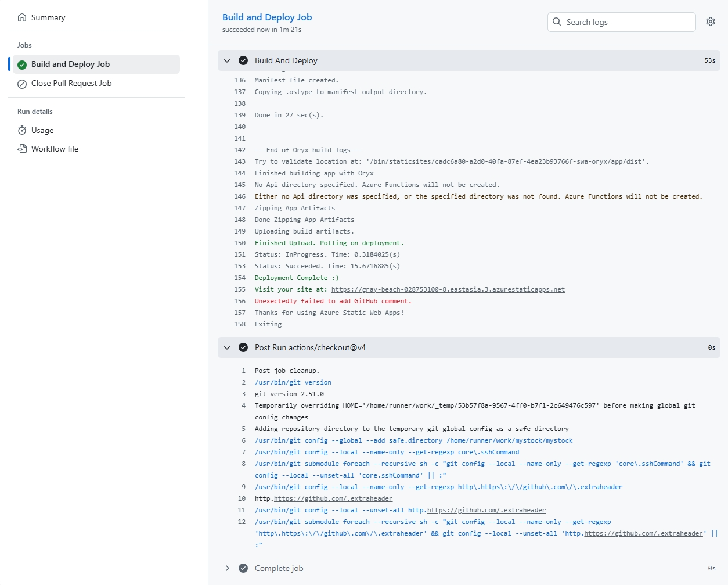Type in the Search logs field

tap(628, 22)
